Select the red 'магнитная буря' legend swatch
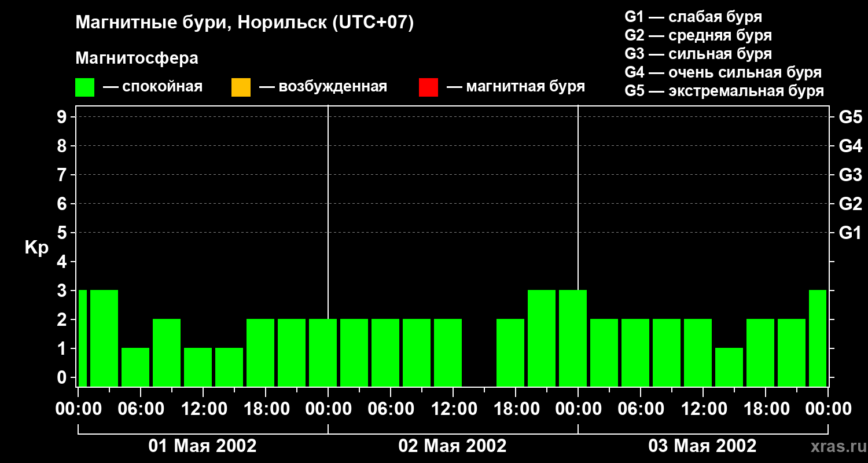Viewport: 868px width, 463px height. tap(428, 87)
